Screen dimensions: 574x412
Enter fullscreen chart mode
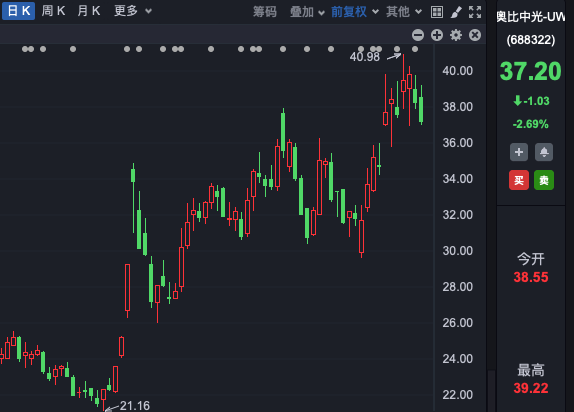click(475, 12)
